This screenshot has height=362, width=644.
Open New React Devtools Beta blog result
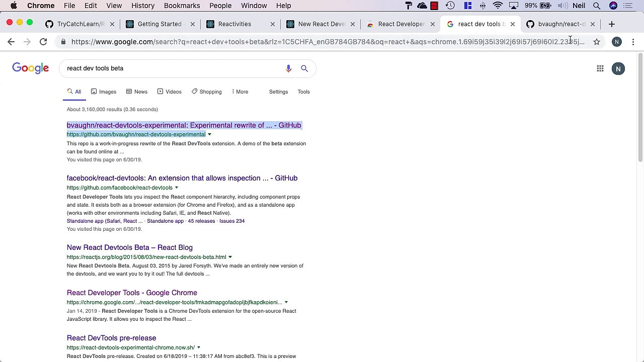[x=130, y=247]
